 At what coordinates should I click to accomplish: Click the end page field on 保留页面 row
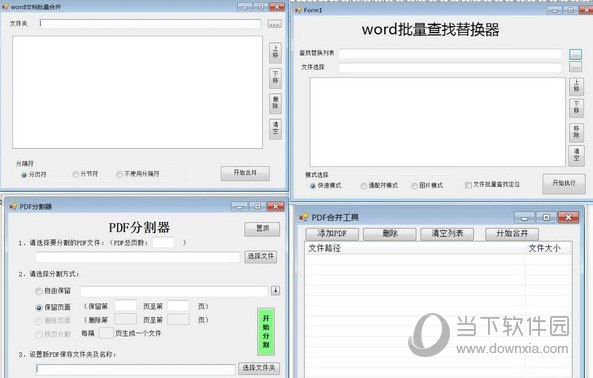click(178, 306)
